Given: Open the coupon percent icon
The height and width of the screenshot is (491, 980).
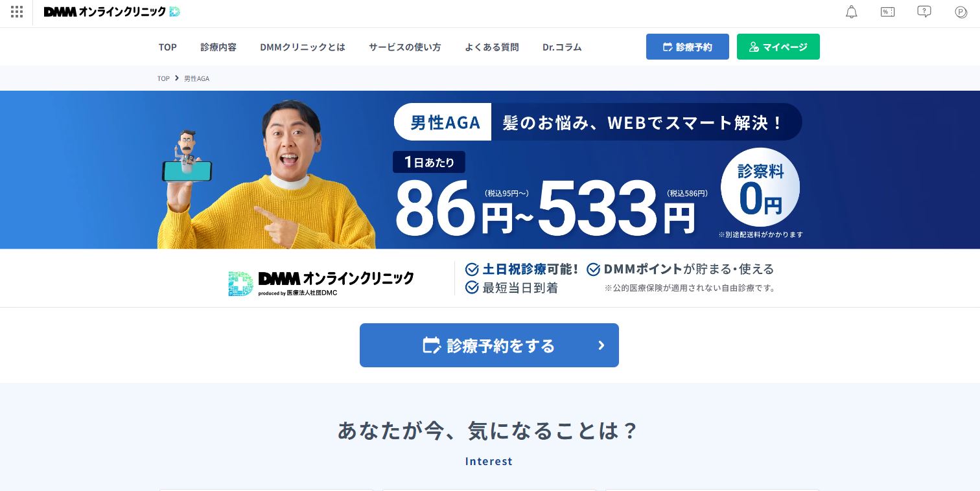Looking at the screenshot, I should click(888, 12).
